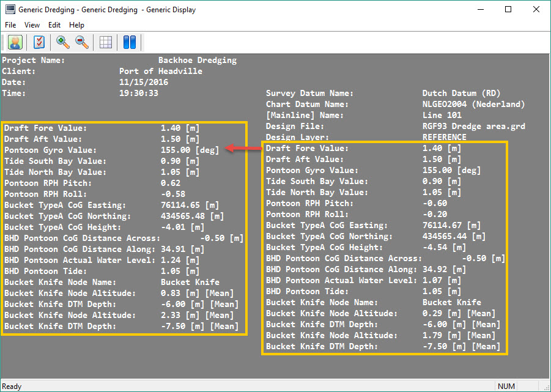Viewport: 551px width, 392px height.
Task: Click the Project Name value Backhoe Dredging
Action: [x=197, y=61]
